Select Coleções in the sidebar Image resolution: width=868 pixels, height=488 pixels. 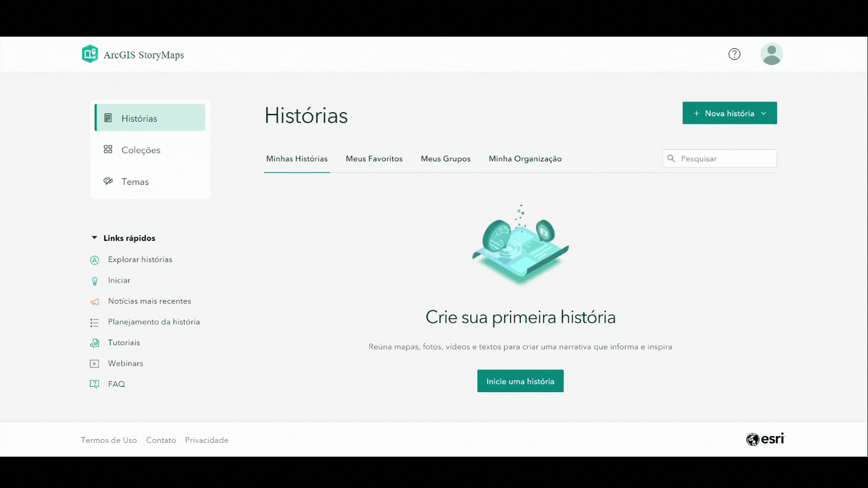tap(140, 150)
